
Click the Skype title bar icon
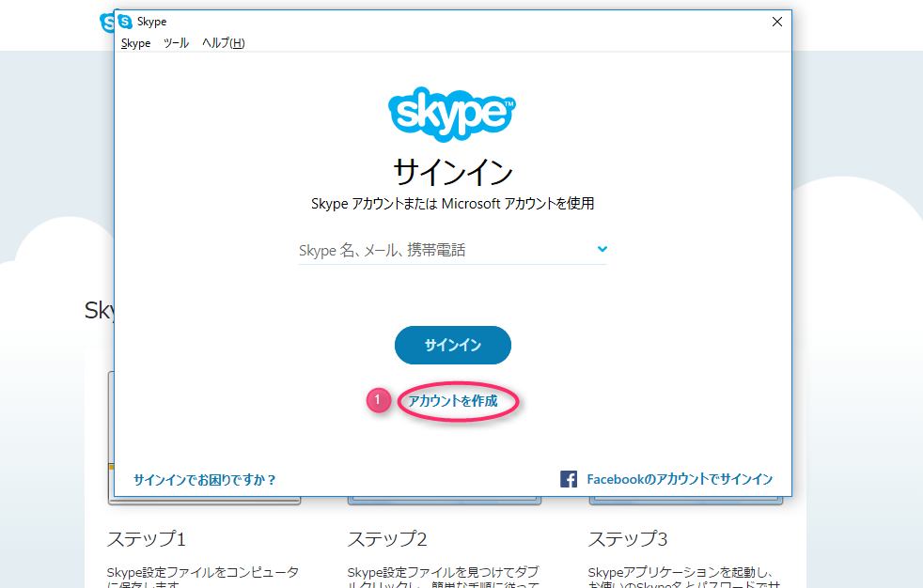pyautogui.click(x=125, y=22)
